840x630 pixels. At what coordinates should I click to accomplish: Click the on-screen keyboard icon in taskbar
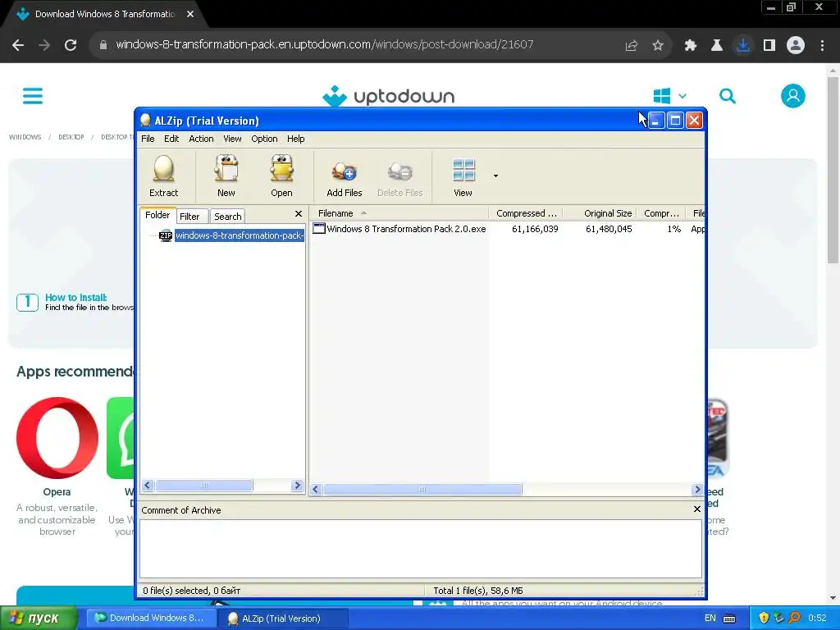(729, 619)
